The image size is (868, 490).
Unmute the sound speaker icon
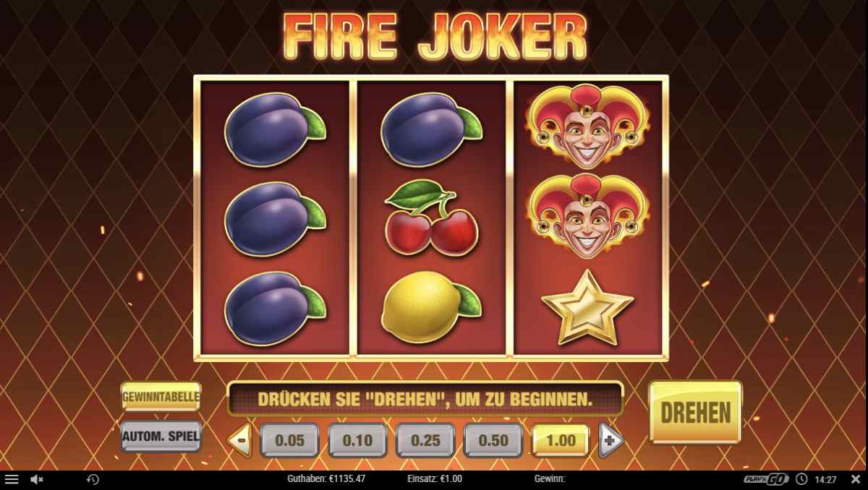point(37,479)
